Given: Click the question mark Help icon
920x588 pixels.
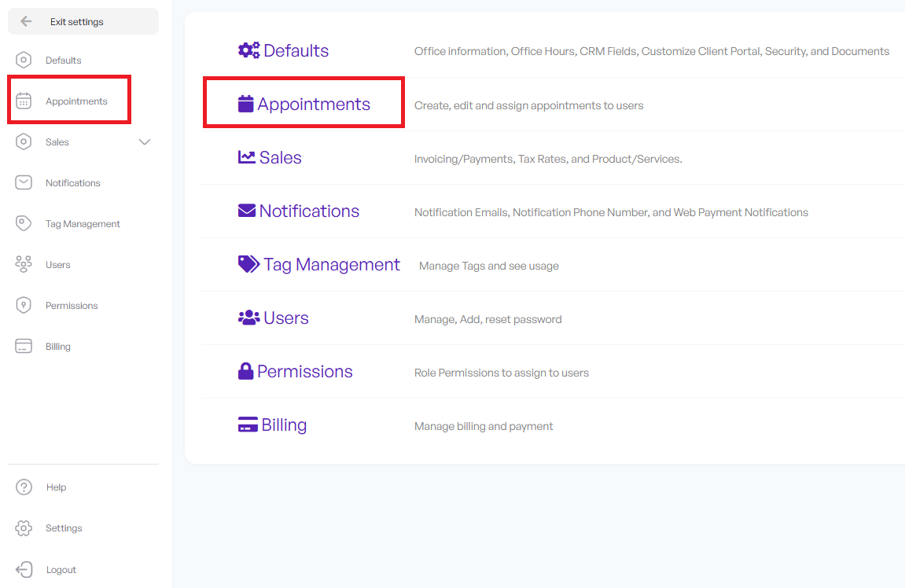Looking at the screenshot, I should pyautogui.click(x=24, y=487).
